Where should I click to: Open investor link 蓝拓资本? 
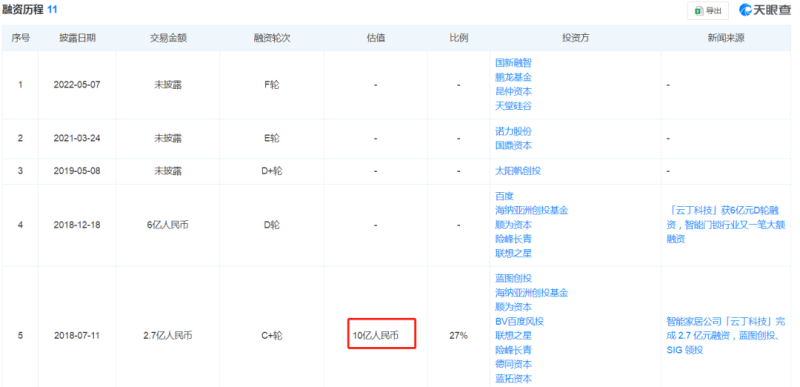click(513, 378)
